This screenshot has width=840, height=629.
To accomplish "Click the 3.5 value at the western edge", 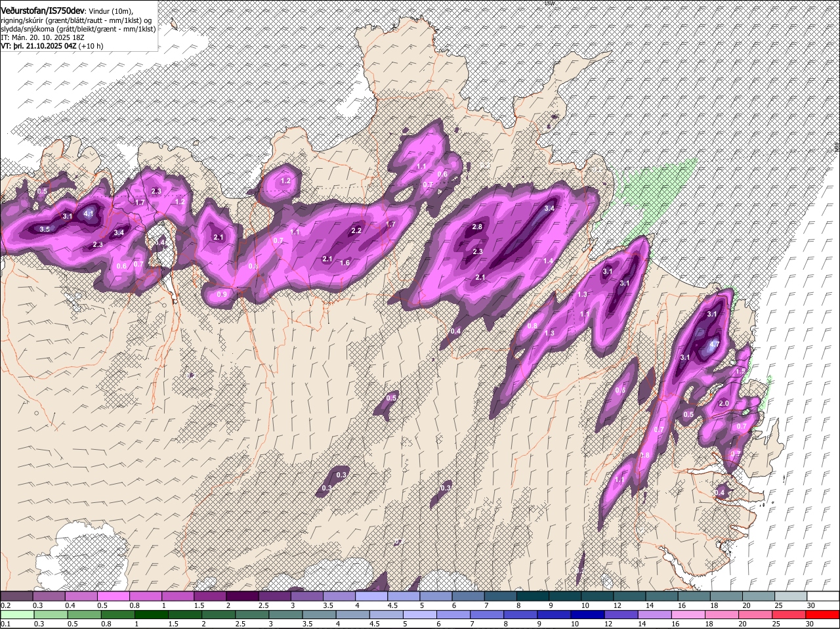I will point(45,229).
